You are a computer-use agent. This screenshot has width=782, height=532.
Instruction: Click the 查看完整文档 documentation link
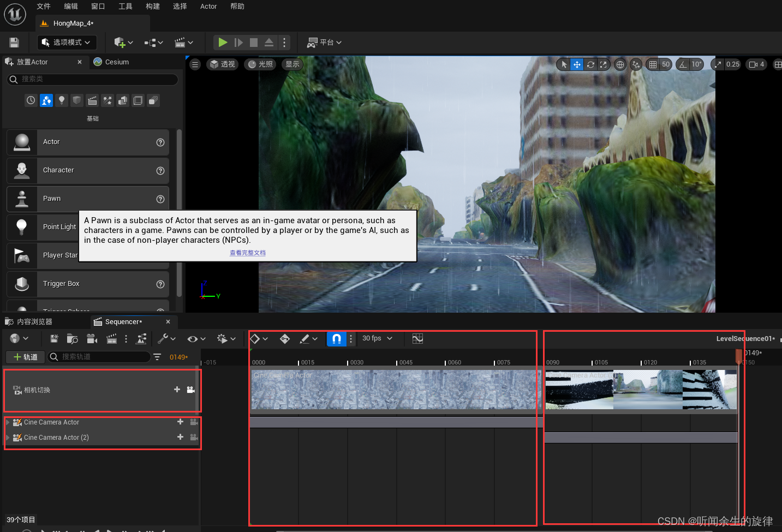pos(247,253)
